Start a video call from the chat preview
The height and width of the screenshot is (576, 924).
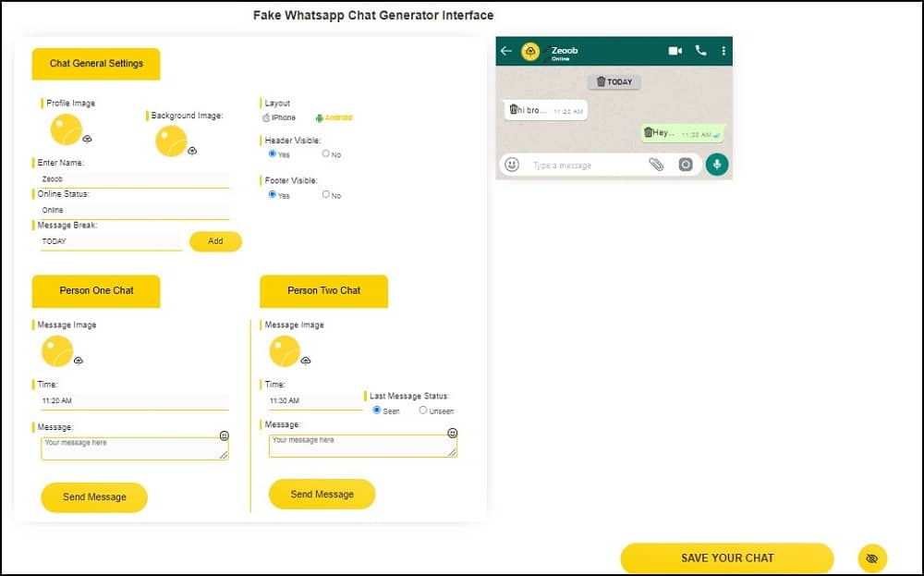675,51
